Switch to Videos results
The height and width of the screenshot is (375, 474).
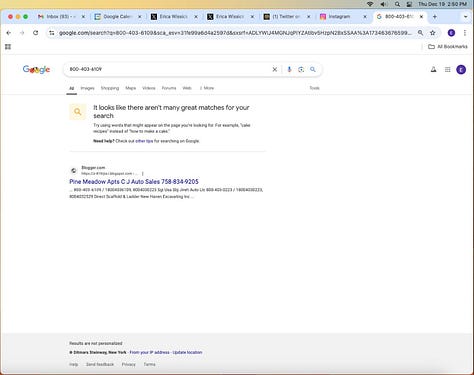pos(149,88)
